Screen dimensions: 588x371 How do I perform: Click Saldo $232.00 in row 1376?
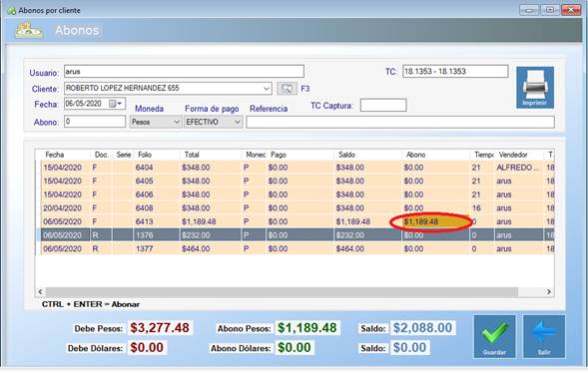tap(349, 235)
